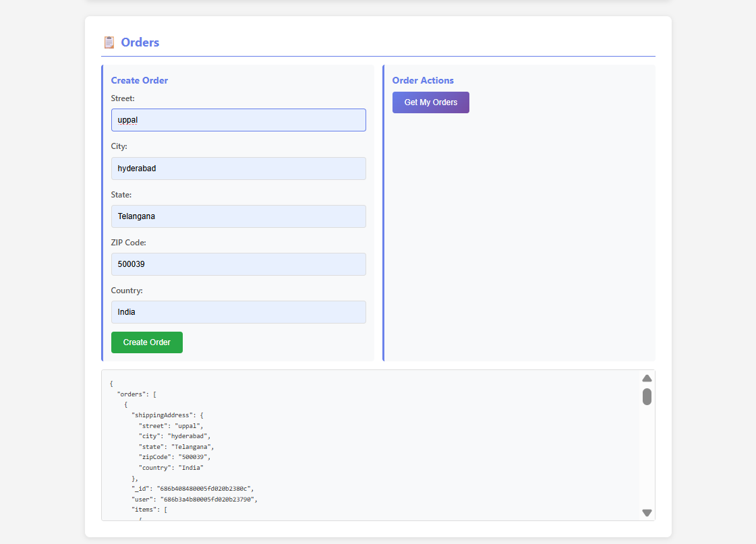Click the City field containing hyderabad
This screenshot has width=756, height=544.
(239, 169)
